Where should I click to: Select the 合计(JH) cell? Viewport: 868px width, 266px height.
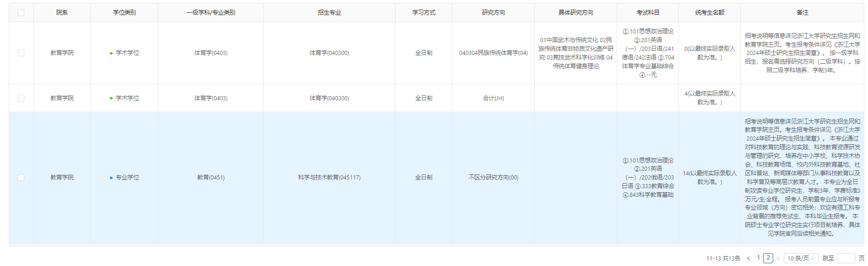coord(494,98)
